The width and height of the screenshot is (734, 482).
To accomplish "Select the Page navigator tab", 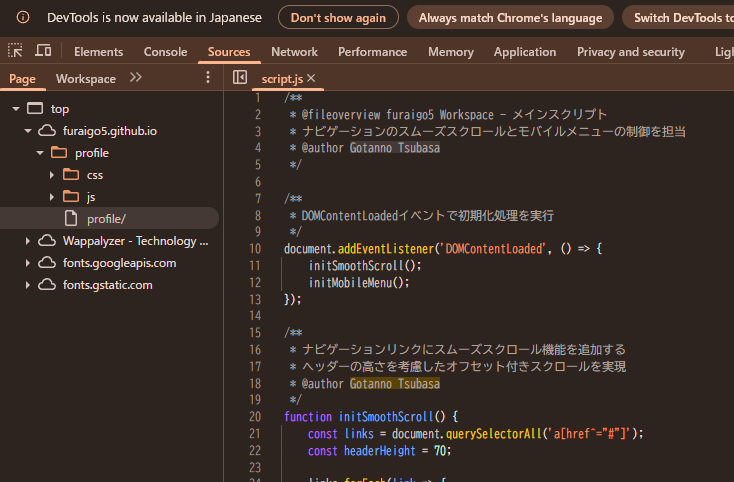I will 22,79.
